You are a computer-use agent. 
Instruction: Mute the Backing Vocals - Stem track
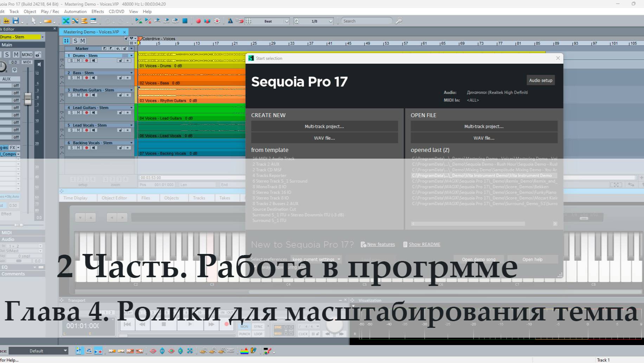[x=78, y=148]
